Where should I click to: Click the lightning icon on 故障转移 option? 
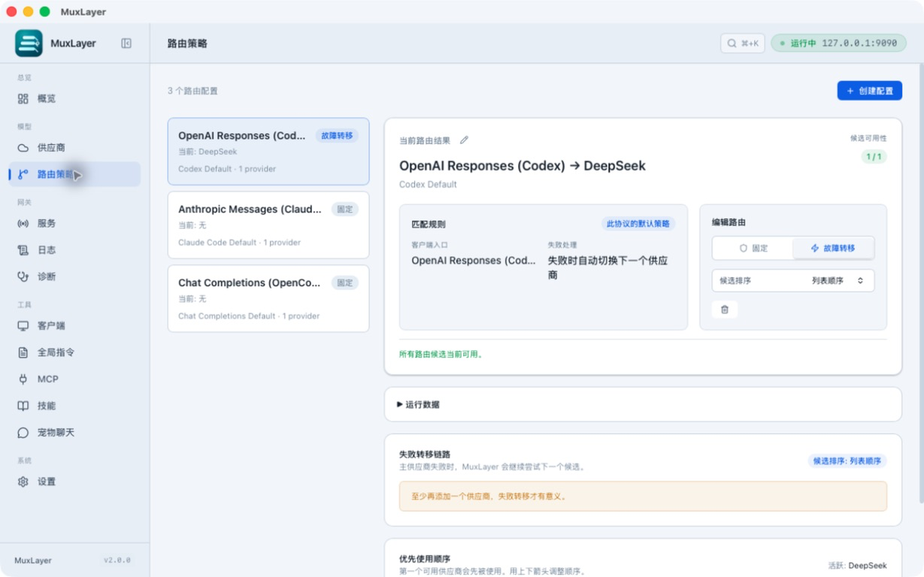tap(815, 248)
